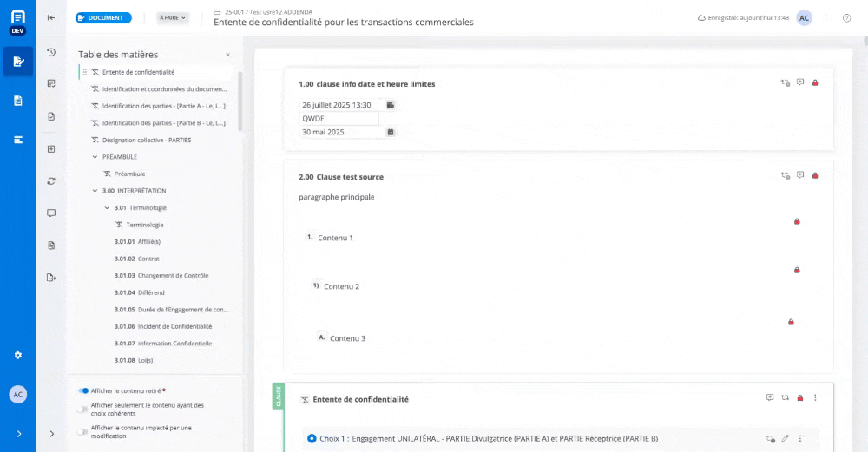The image size is (868, 452).
Task: Toggle 'Afficher le contenu retiré' switch
Action: pos(83,390)
